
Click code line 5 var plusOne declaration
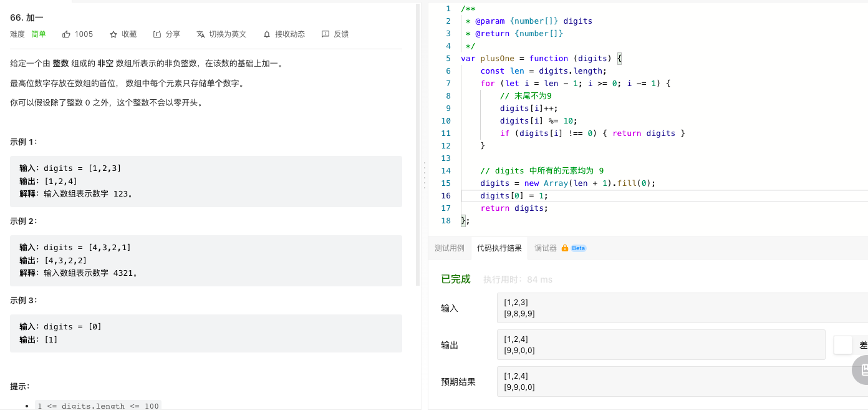(x=541, y=59)
